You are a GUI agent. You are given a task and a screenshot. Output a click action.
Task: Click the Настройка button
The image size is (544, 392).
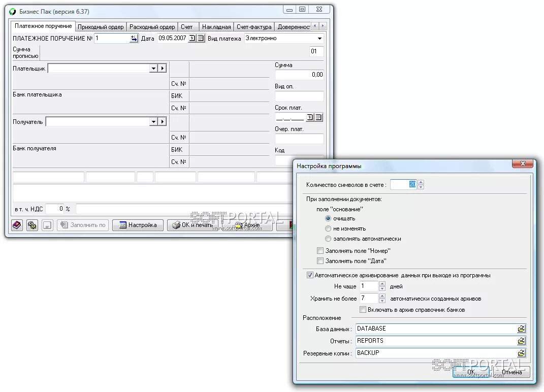(x=138, y=225)
